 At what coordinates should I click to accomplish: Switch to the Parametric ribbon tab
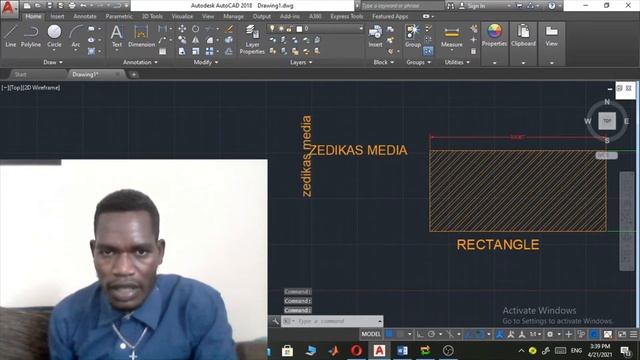(119, 16)
